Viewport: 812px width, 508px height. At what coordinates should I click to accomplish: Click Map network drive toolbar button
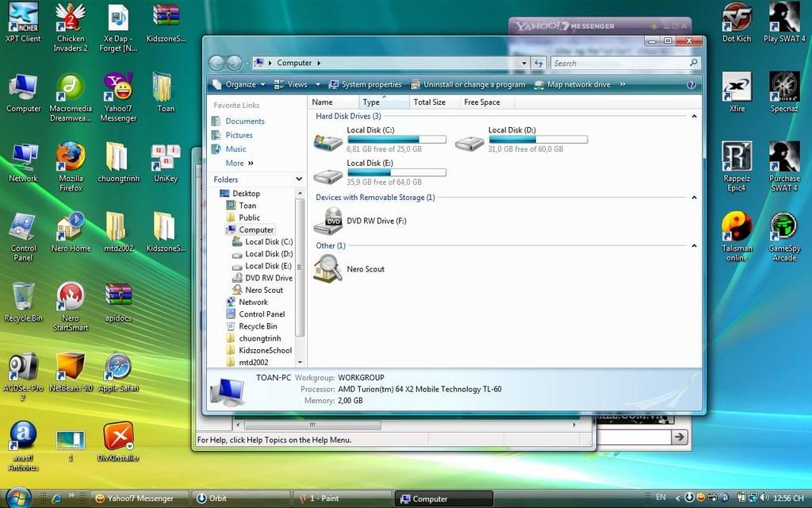click(x=573, y=84)
